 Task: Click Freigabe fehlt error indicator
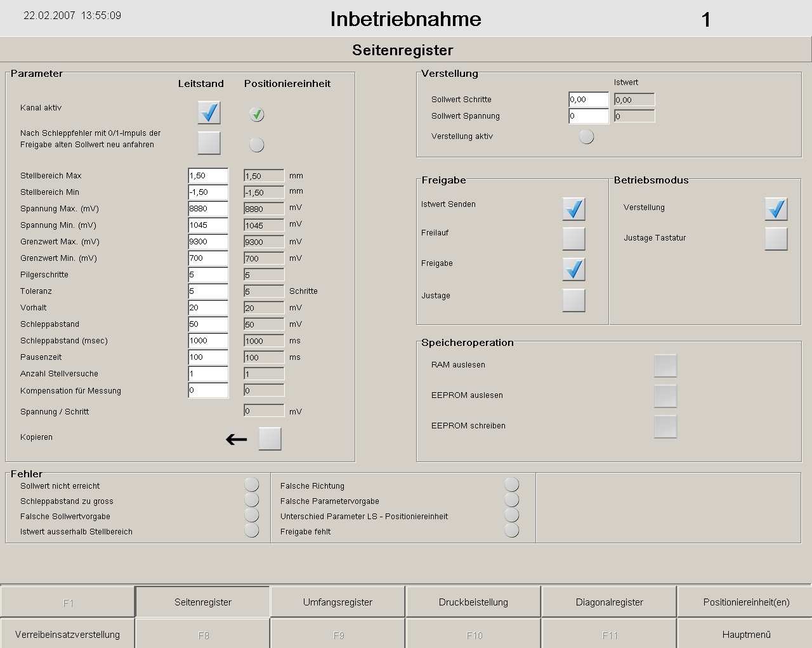pos(511,530)
